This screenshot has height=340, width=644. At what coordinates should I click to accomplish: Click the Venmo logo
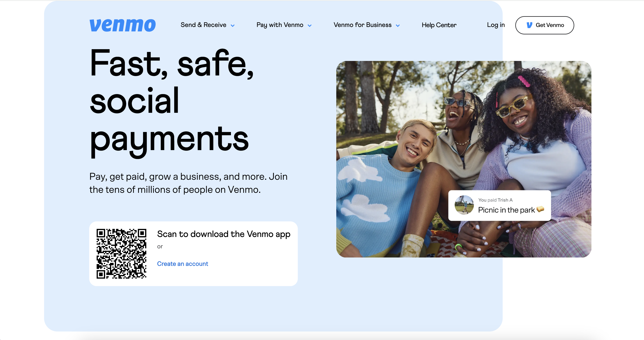pos(122,24)
